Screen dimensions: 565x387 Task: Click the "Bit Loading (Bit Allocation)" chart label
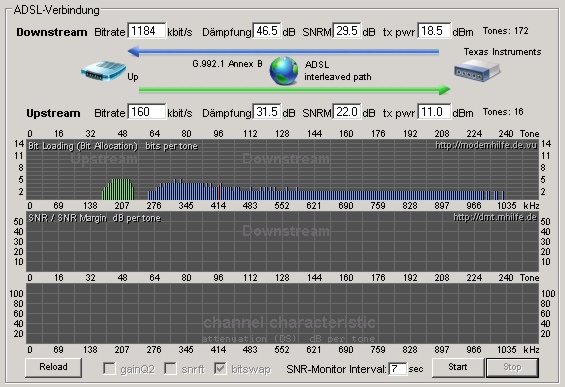click(83, 146)
